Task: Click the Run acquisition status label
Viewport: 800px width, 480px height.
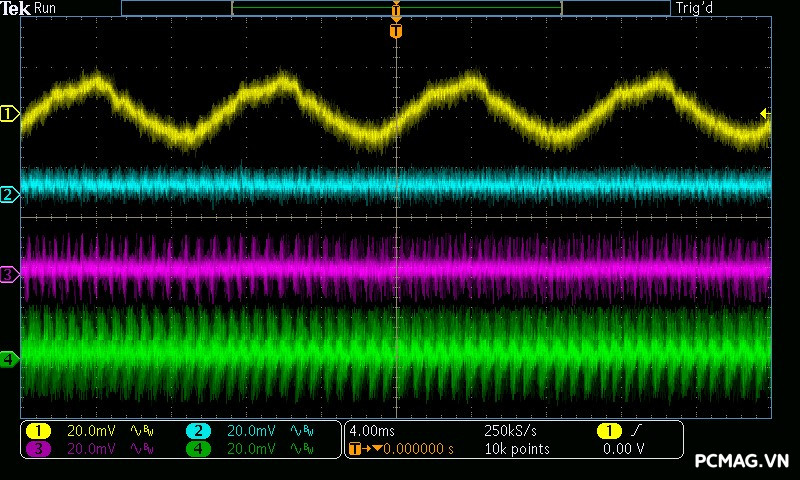Action: (x=46, y=9)
